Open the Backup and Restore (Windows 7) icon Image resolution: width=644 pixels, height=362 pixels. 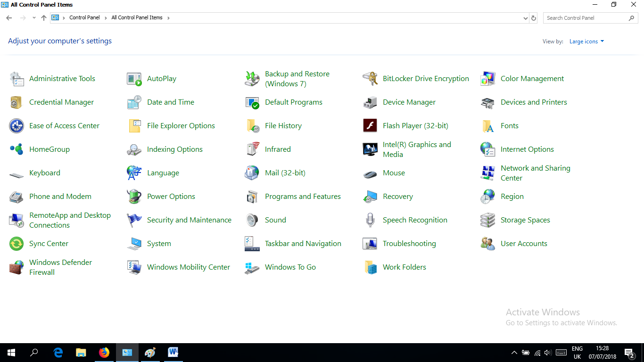coord(252,79)
